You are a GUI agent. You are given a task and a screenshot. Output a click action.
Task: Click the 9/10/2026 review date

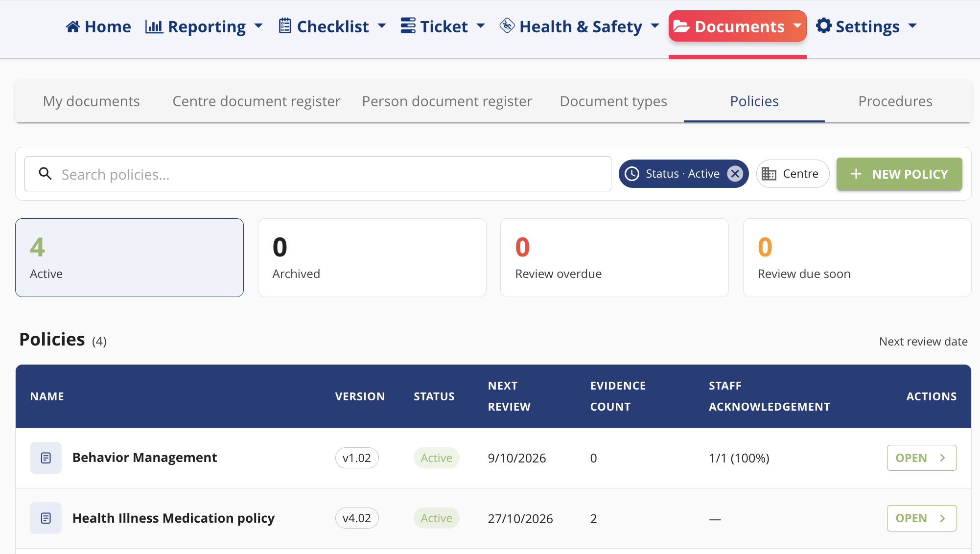516,458
